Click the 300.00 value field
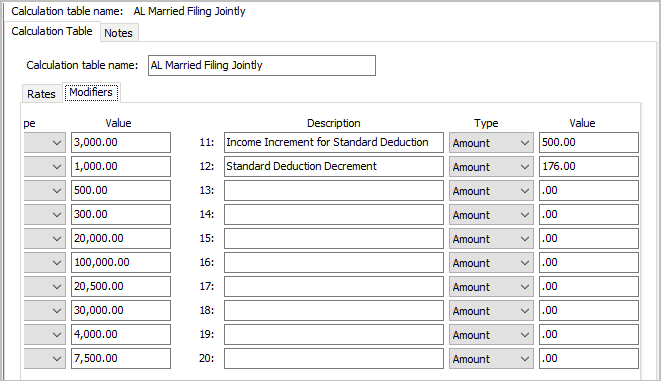 121,215
